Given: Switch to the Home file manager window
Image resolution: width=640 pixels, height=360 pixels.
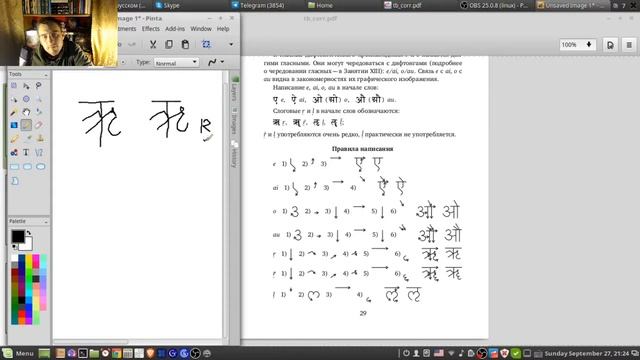Looking at the screenshot, I should tap(320, 5).
